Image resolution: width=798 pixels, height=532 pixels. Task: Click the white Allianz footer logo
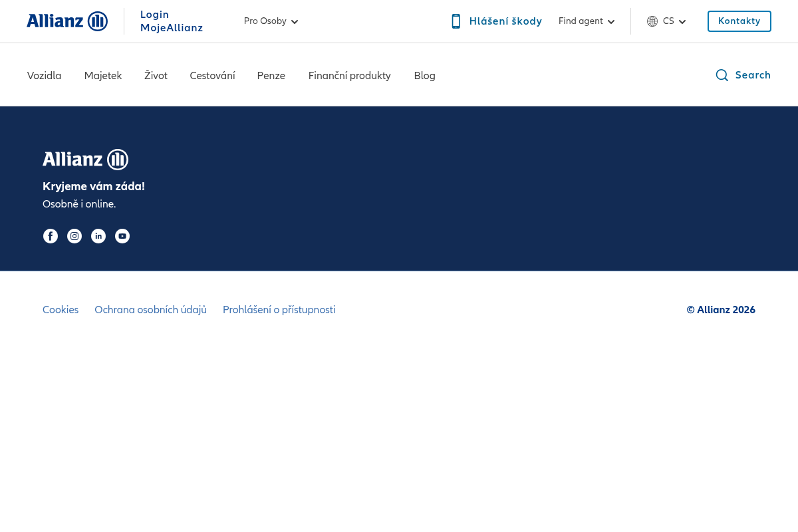[x=85, y=160]
